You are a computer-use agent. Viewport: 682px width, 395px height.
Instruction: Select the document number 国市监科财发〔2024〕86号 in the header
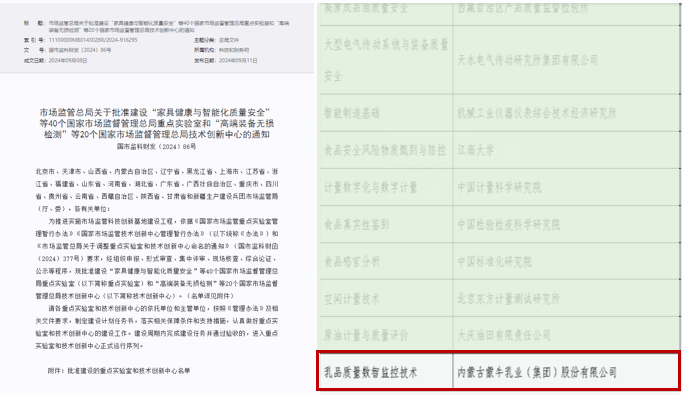point(80,50)
